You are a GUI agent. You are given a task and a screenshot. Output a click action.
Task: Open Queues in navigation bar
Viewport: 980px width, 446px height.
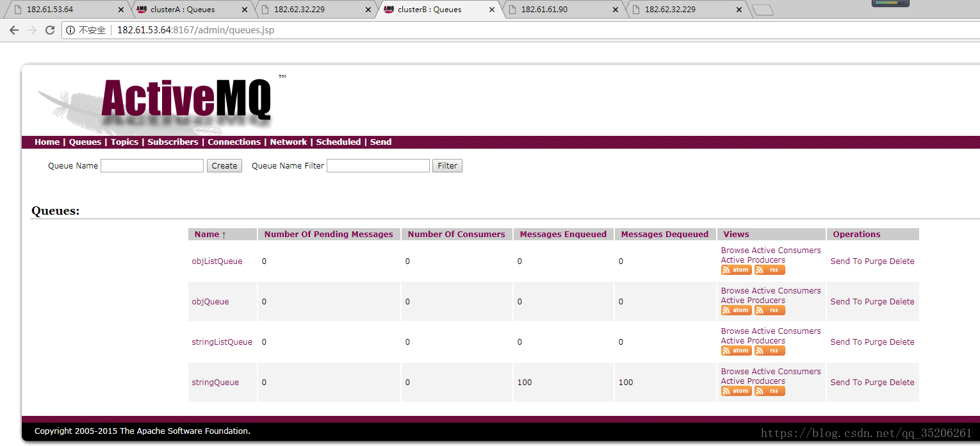click(85, 142)
